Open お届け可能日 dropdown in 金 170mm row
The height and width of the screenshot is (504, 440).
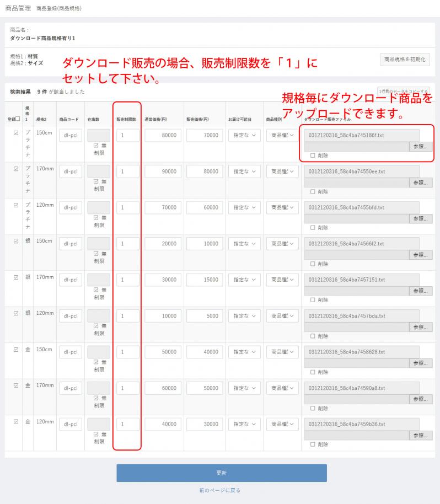tap(244, 388)
